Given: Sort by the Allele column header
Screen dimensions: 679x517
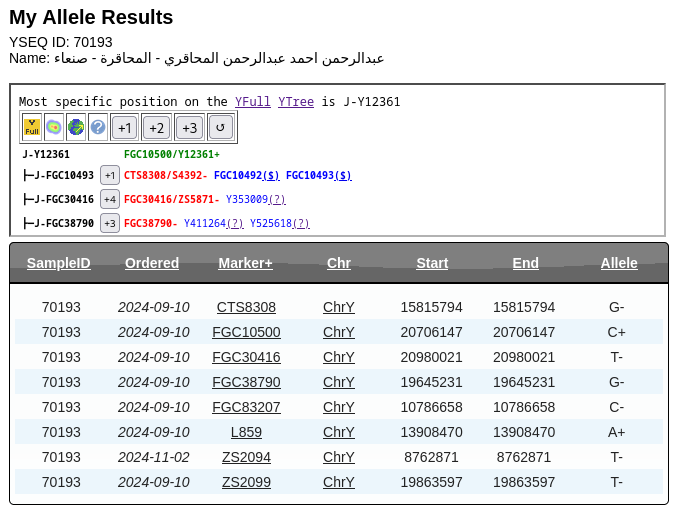Looking at the screenshot, I should coord(619,263).
